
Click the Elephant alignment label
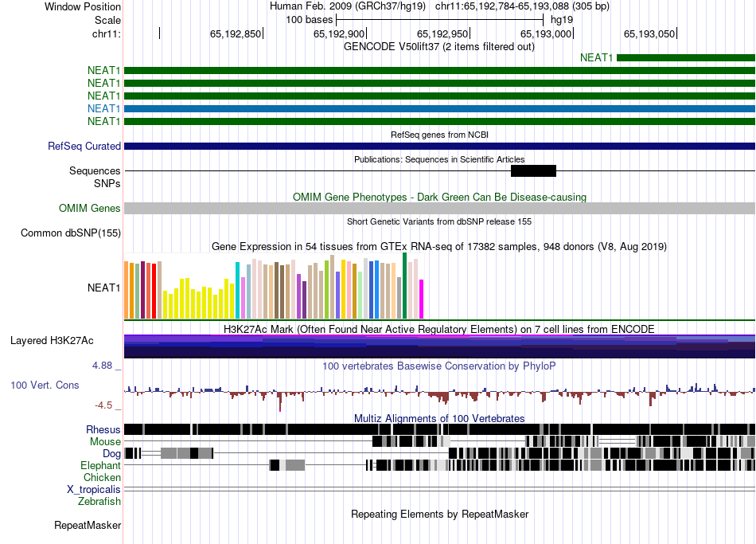point(100,465)
